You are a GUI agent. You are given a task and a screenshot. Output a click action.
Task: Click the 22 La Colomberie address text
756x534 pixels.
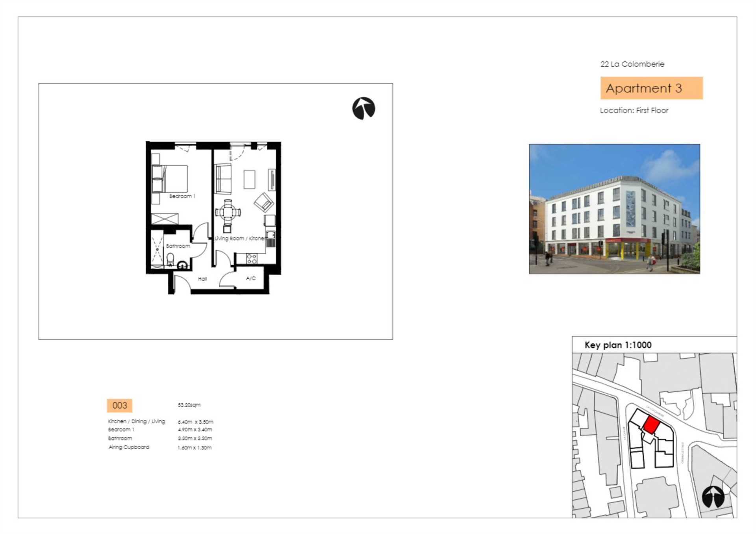(x=632, y=64)
